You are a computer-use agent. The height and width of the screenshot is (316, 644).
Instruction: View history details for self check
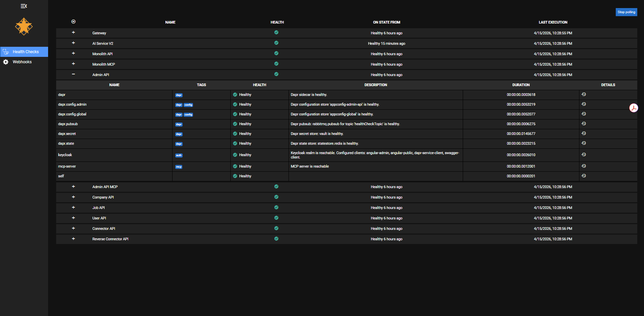(584, 176)
